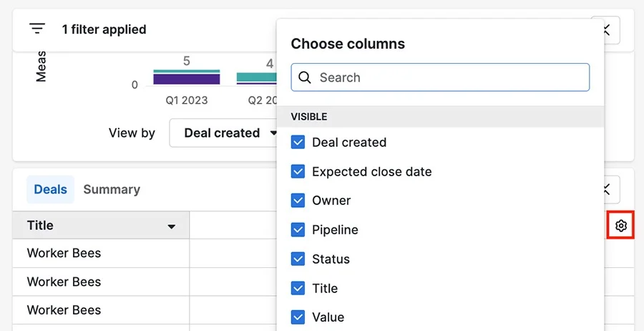The width and height of the screenshot is (644, 331).
Task: Uncheck the Deal created column
Action: click(x=298, y=143)
